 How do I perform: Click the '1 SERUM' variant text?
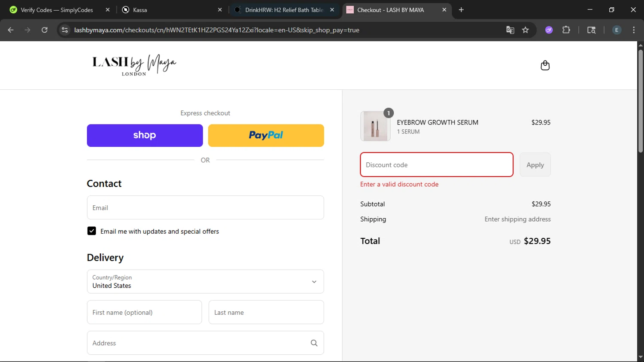click(x=408, y=132)
